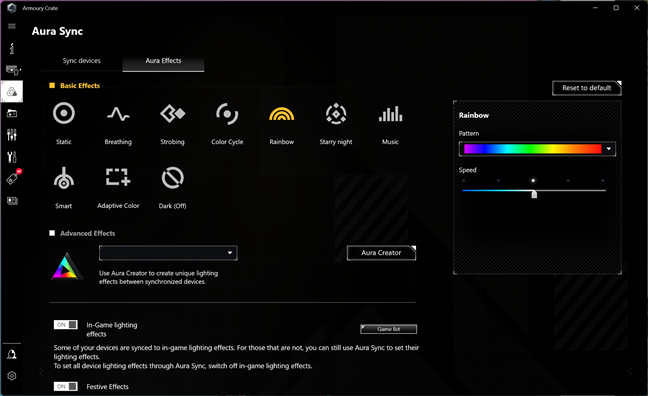648x396 pixels.
Task: Switch to the Sync devices tab
Action: (x=81, y=61)
